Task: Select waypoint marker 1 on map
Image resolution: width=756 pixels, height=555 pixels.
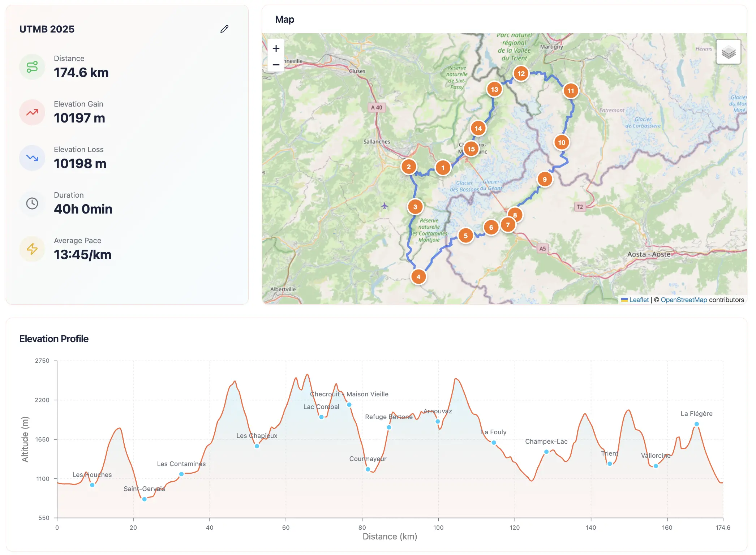Action: (443, 168)
